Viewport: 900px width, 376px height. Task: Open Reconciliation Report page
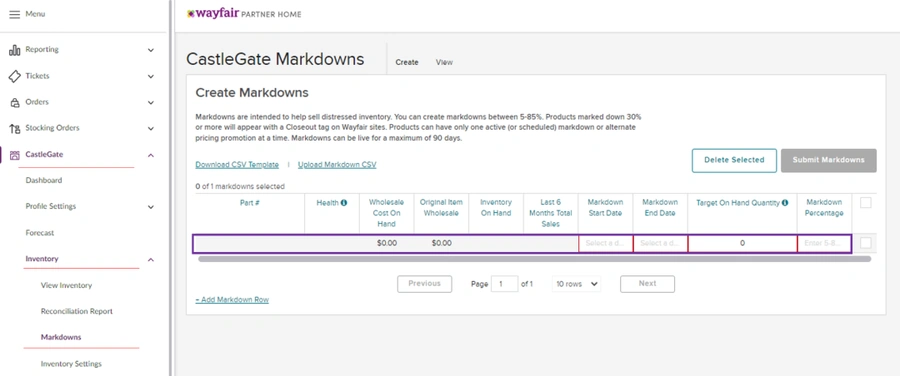pyautogui.click(x=76, y=312)
